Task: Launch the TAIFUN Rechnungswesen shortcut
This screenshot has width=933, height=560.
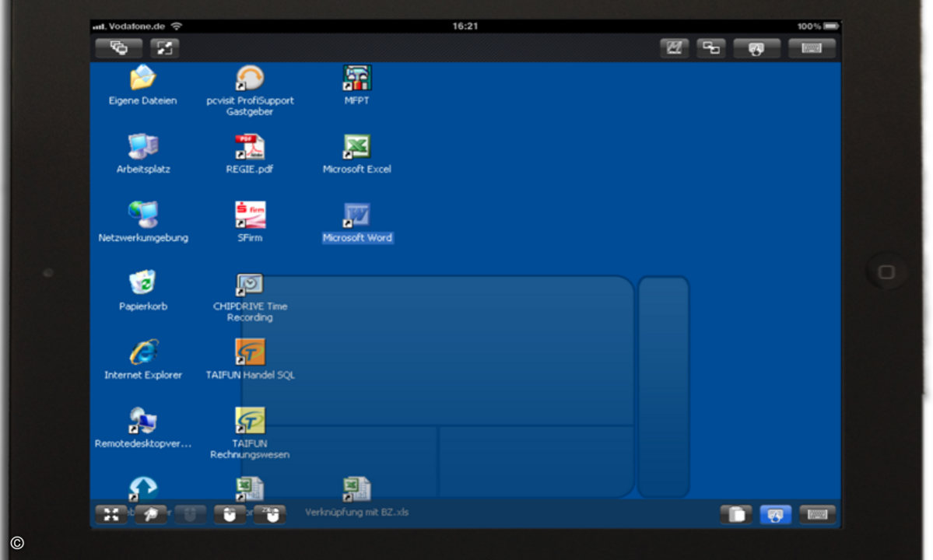Action: pyautogui.click(x=250, y=420)
